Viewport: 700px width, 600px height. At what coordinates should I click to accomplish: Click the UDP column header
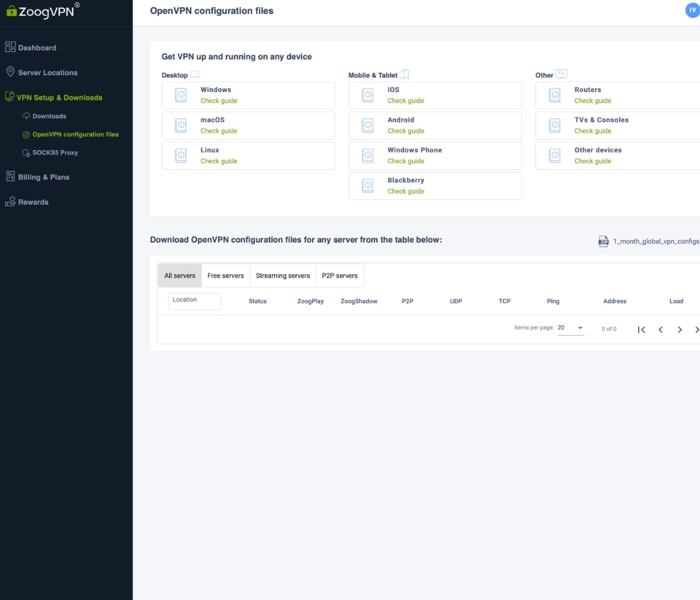tap(456, 301)
